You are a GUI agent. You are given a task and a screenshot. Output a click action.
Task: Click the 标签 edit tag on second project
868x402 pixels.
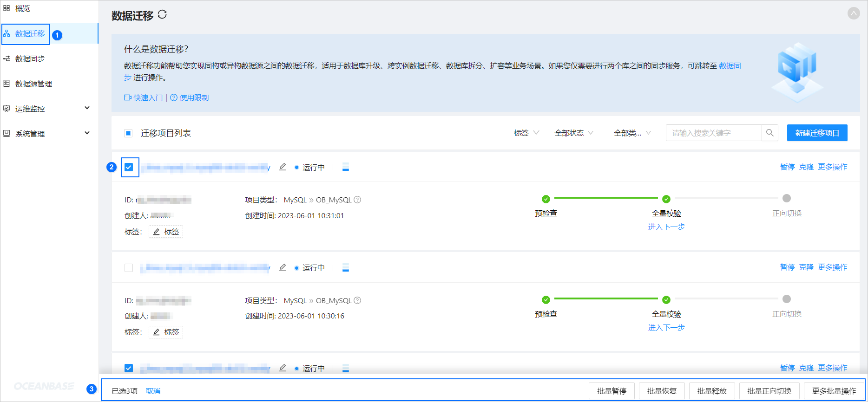click(x=166, y=332)
